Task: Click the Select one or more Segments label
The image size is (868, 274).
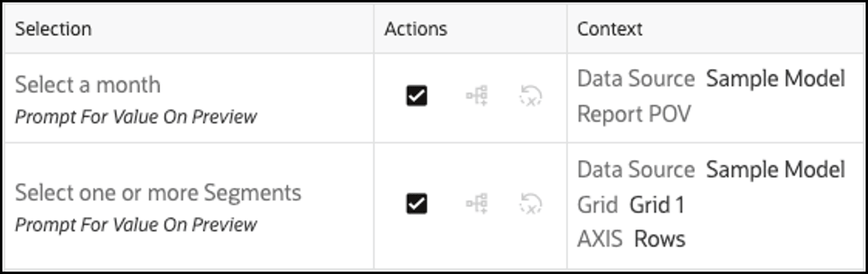Action: click(x=158, y=193)
